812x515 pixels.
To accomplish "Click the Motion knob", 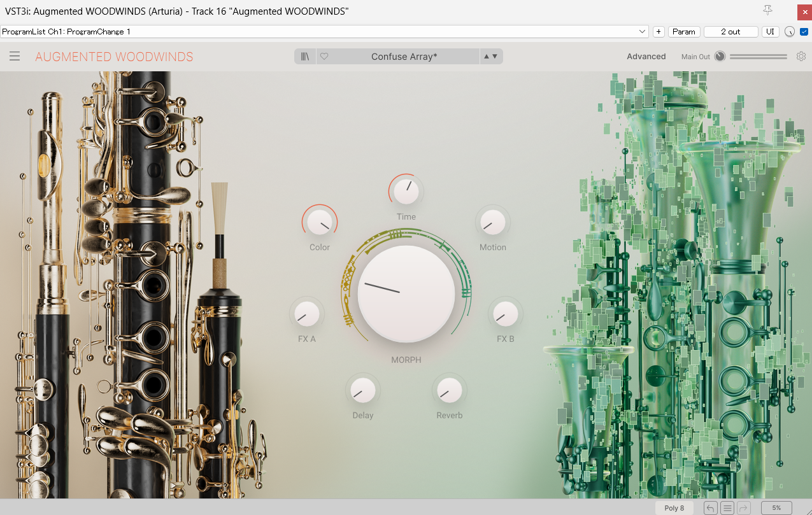I will pos(493,222).
